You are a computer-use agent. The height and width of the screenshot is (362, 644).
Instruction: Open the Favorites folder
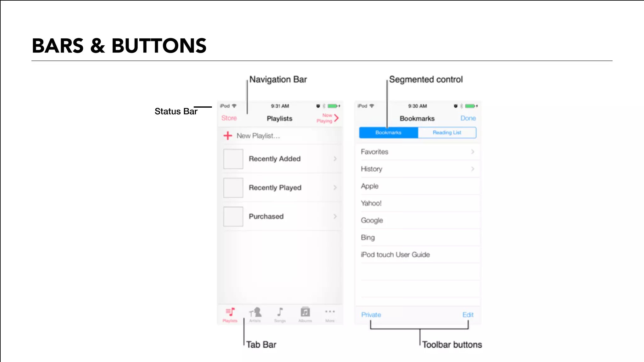pyautogui.click(x=418, y=152)
